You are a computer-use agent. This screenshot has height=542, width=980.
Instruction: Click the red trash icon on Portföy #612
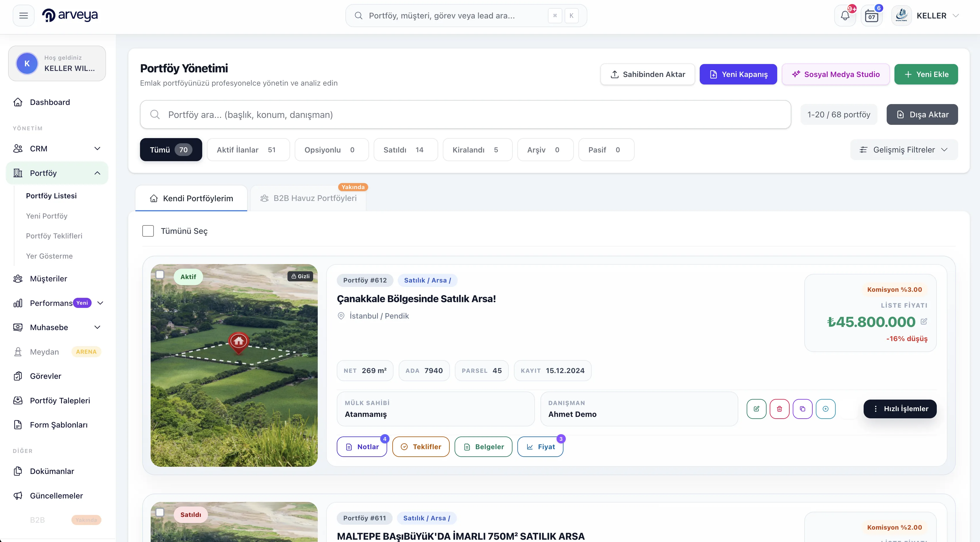[x=780, y=409]
